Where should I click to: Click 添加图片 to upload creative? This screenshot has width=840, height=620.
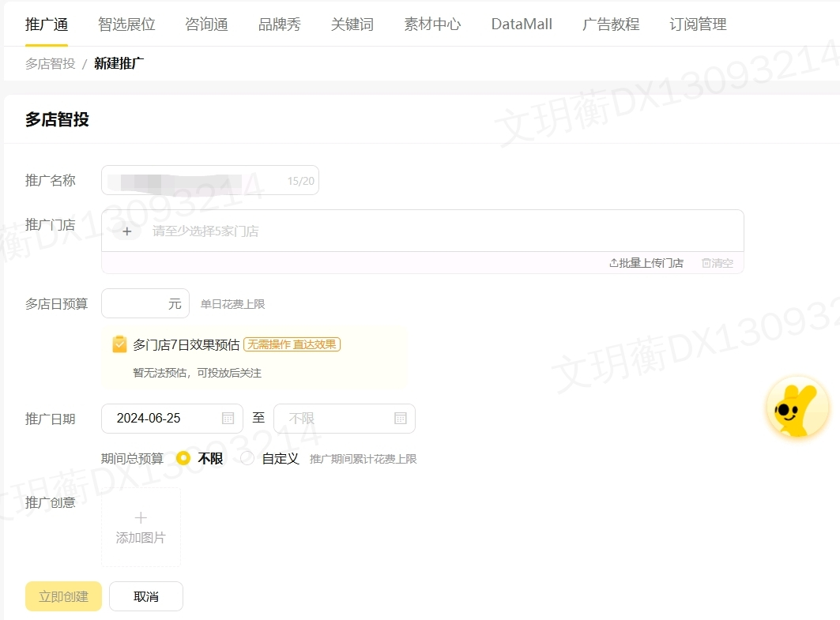(x=141, y=528)
